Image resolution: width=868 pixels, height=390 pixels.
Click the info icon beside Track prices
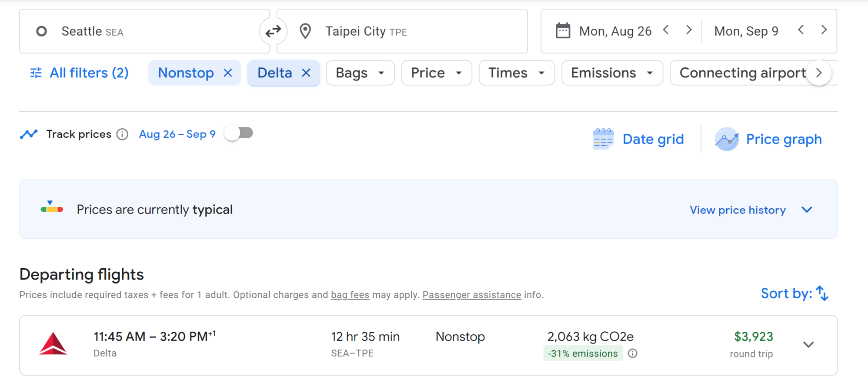click(123, 134)
